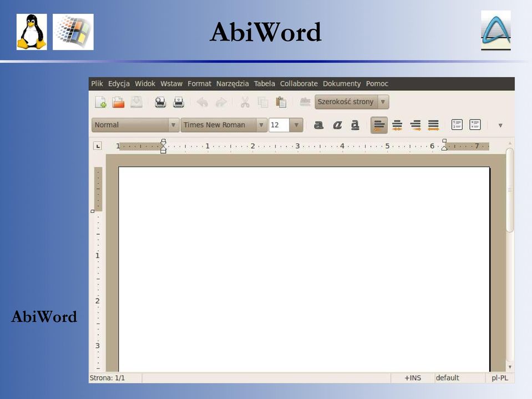The image size is (532, 399).
Task: Open the zoom Szerokość strony dropdown
Action: coord(352,102)
